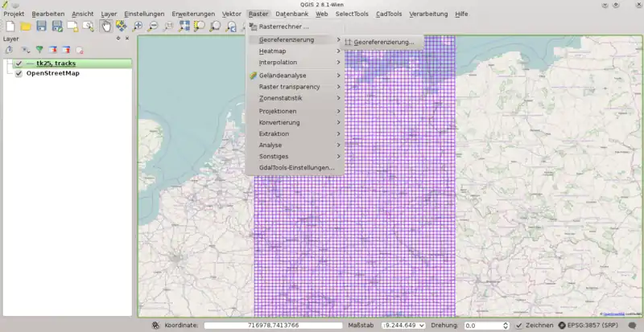Screen dimensions: 644x332
Task: Click the Zoom Full extent icon
Action: [184, 27]
